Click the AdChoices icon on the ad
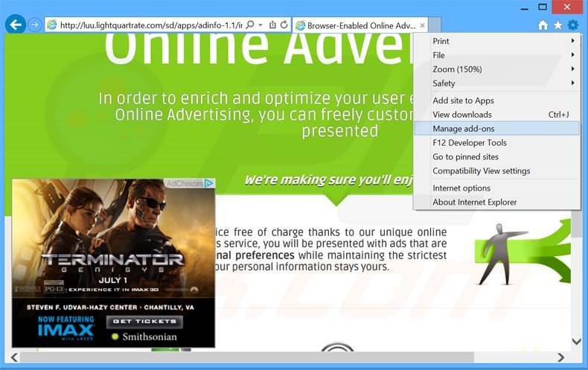Viewport: 588px width, 370px height. (x=209, y=183)
